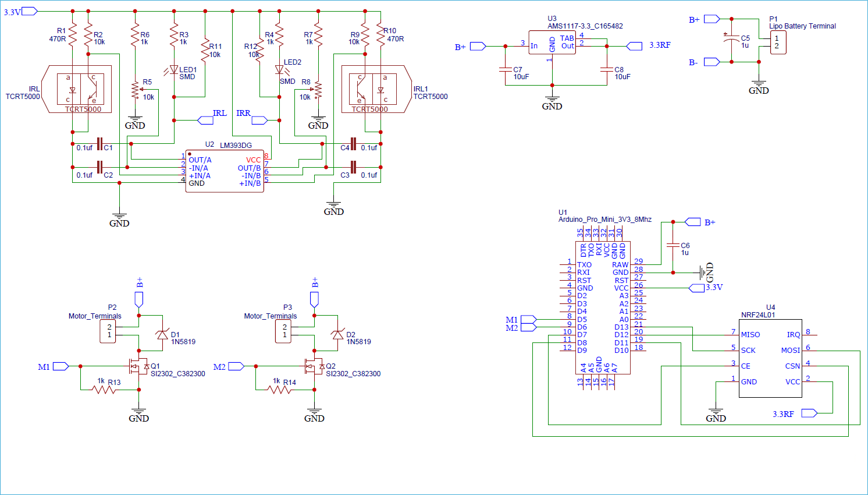Select the GND symbol below Q1 MOSFET
This screenshot has height=495, width=868.
(x=139, y=414)
